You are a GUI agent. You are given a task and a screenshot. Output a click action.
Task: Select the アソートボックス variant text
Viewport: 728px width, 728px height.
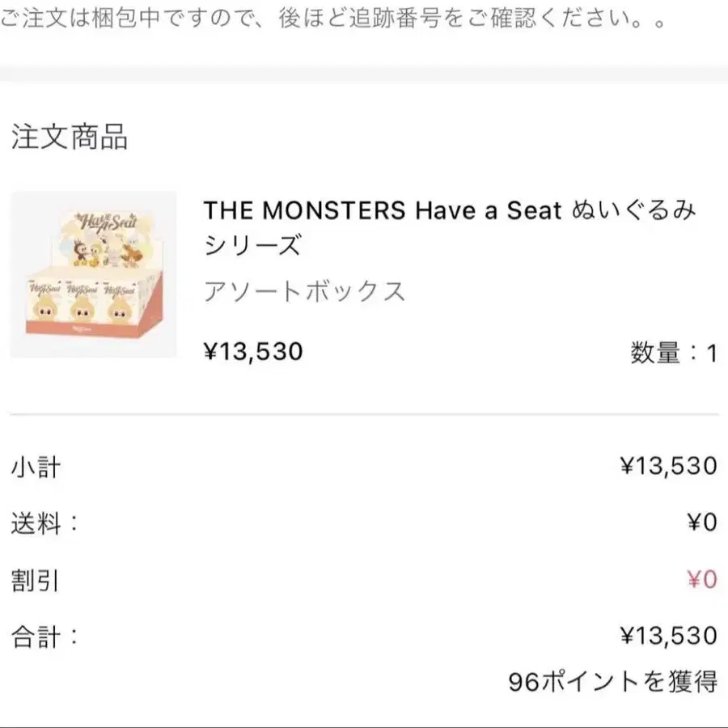(305, 292)
